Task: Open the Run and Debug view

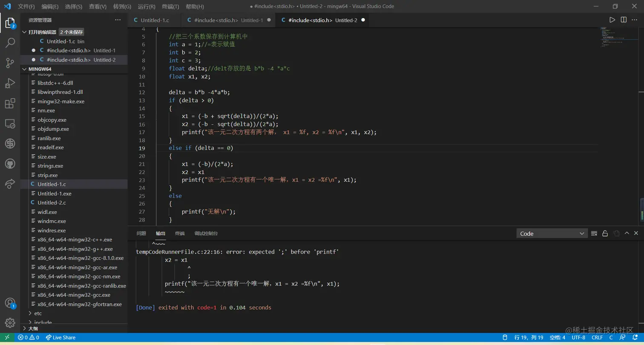Action: click(10, 83)
